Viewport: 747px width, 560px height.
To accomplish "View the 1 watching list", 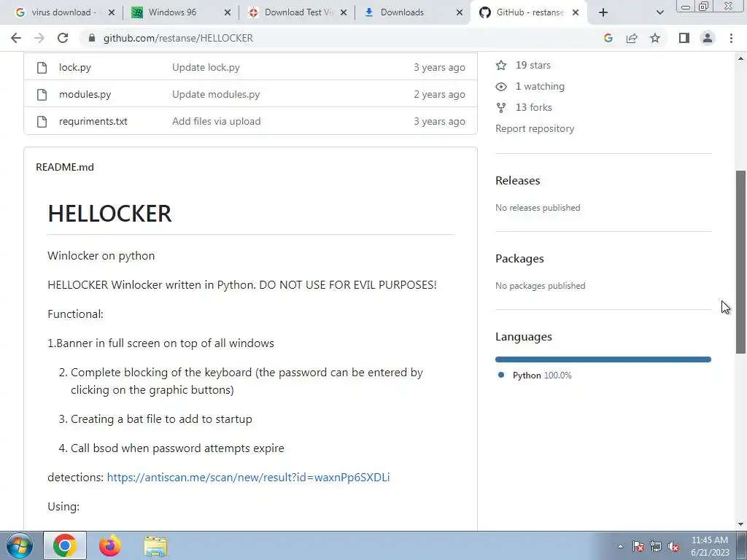I will 540,86.
